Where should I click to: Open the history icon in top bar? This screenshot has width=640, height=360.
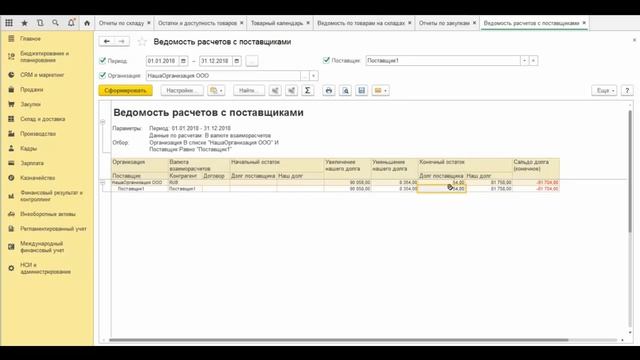(40, 23)
